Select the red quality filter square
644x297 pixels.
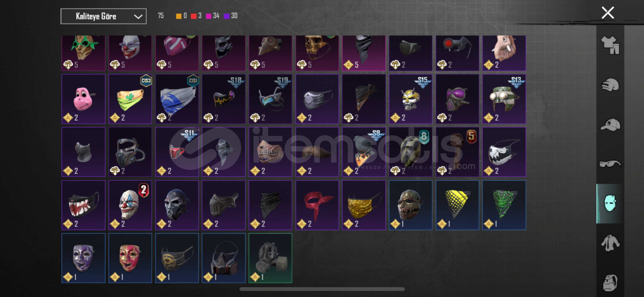point(194,16)
